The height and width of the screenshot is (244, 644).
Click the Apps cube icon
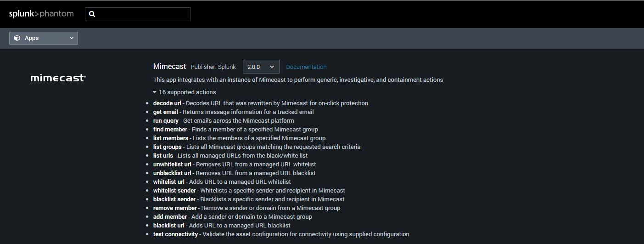17,38
